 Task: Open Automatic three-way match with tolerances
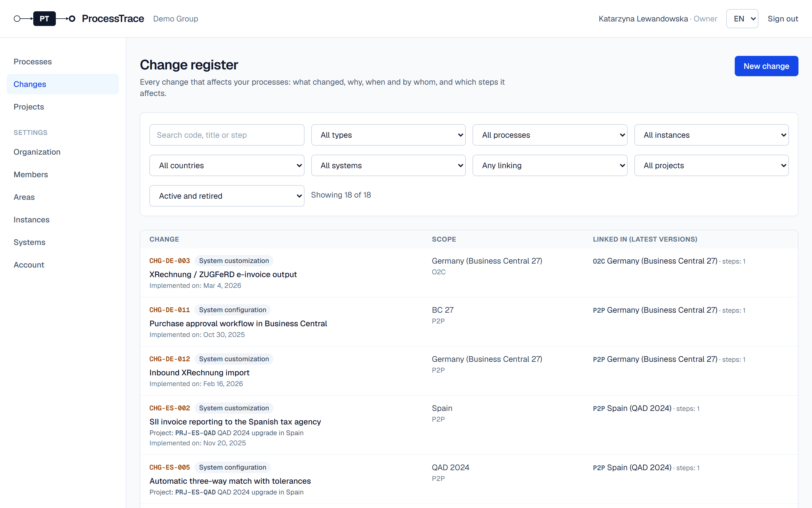click(230, 481)
